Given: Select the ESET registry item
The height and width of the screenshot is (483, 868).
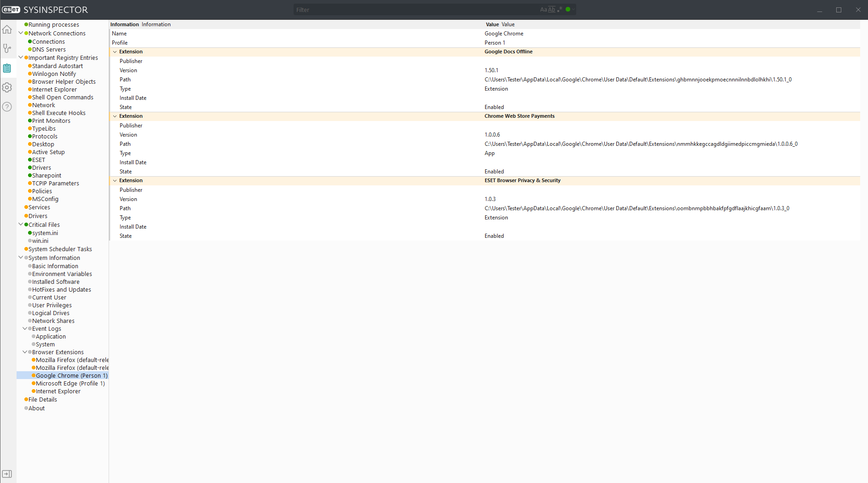Looking at the screenshot, I should click(39, 160).
